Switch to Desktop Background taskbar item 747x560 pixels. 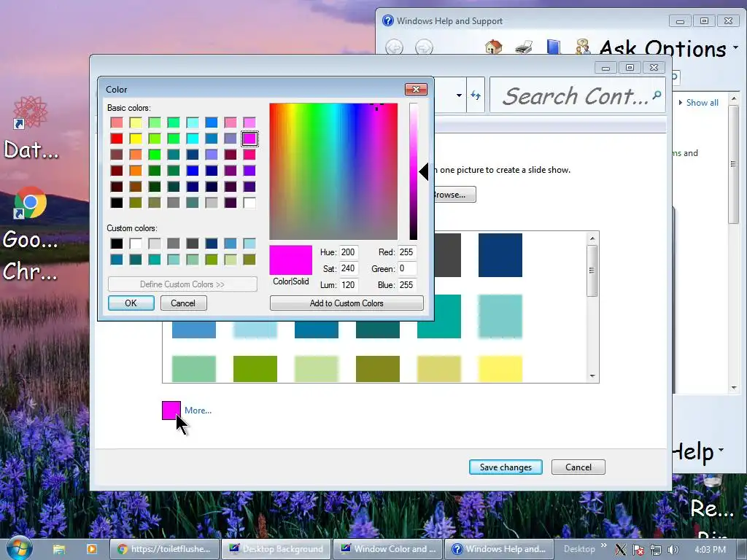(x=276, y=549)
